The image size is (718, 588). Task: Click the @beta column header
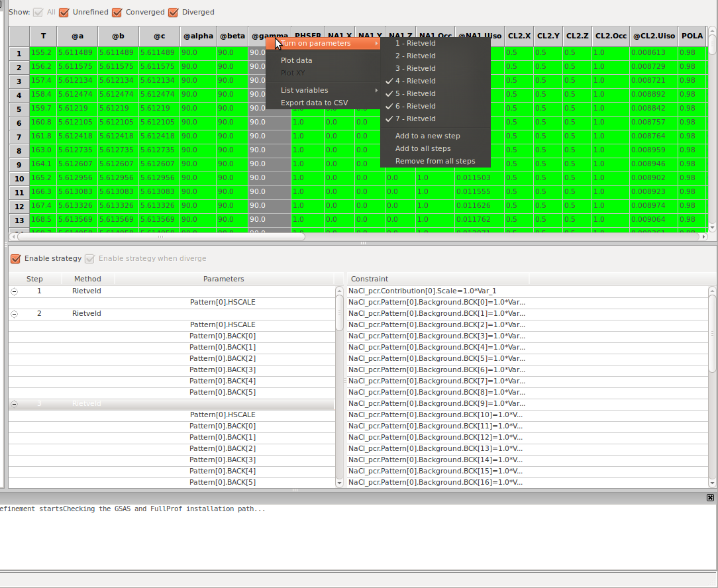pos(232,36)
